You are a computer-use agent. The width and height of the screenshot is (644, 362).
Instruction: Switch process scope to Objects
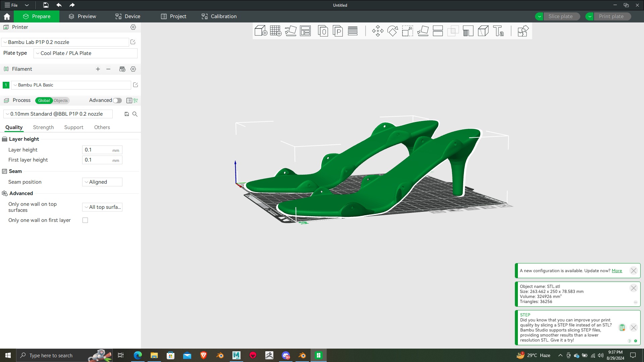61,101
